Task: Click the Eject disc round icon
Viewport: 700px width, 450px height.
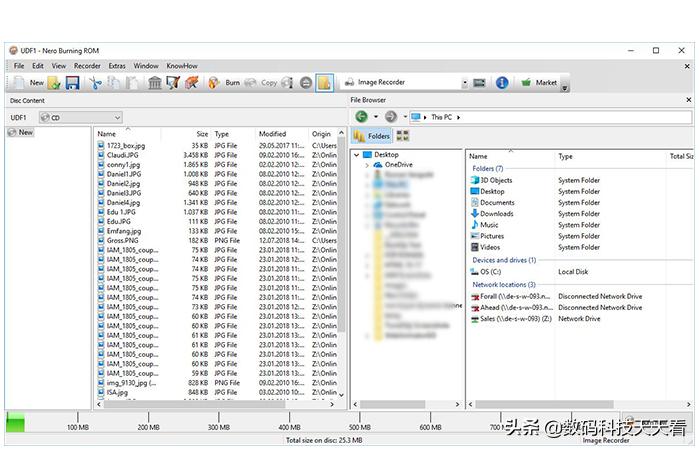Action: click(306, 83)
